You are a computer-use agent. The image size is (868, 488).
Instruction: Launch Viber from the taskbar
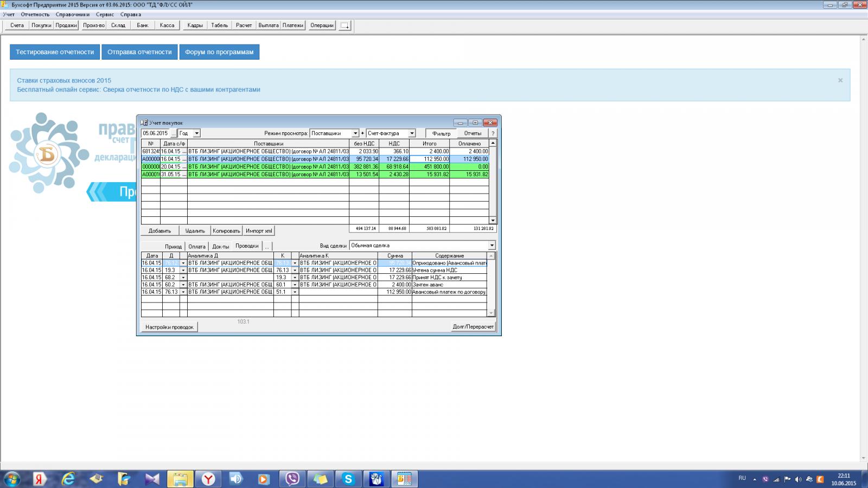292,479
